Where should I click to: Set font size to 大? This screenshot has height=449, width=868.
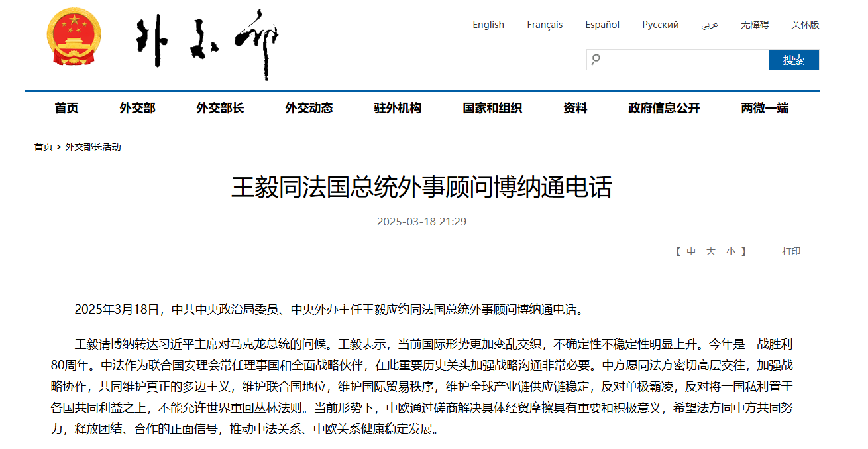tap(711, 251)
